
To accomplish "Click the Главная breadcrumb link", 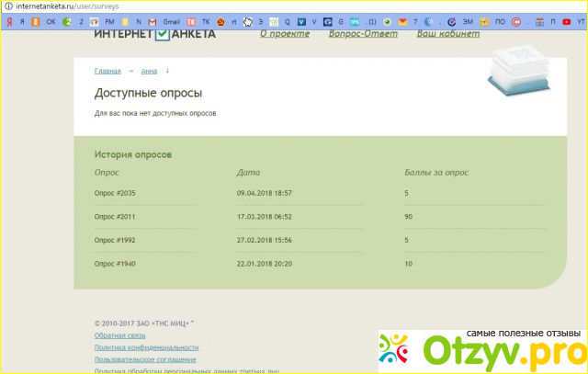I will (107, 71).
